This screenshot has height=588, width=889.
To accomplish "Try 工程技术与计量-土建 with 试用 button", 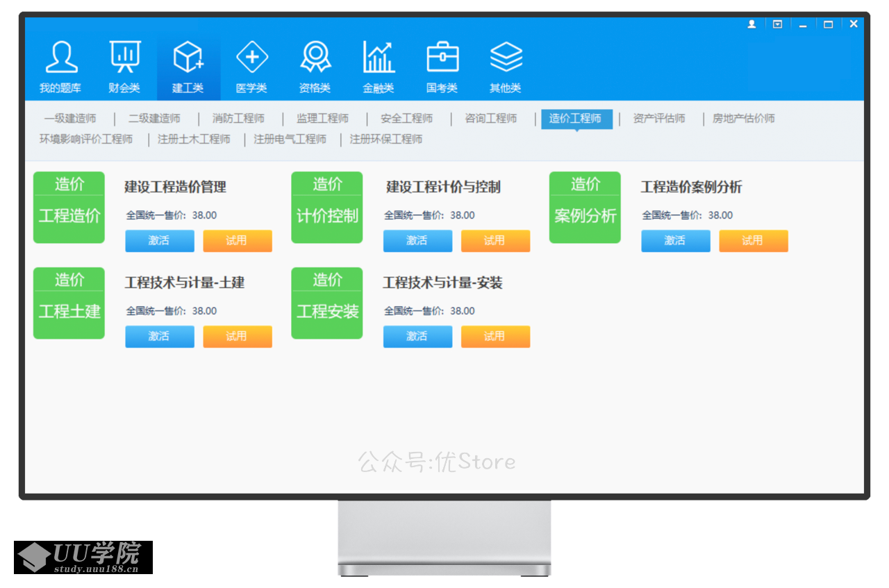I will pyautogui.click(x=238, y=337).
